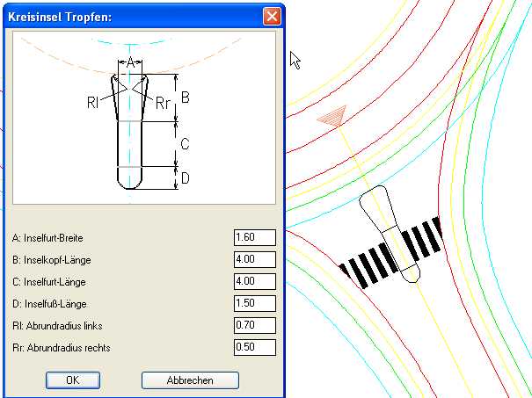Close the Kreisinsel Tropfen dialog
The image size is (532, 398).
[273, 16]
